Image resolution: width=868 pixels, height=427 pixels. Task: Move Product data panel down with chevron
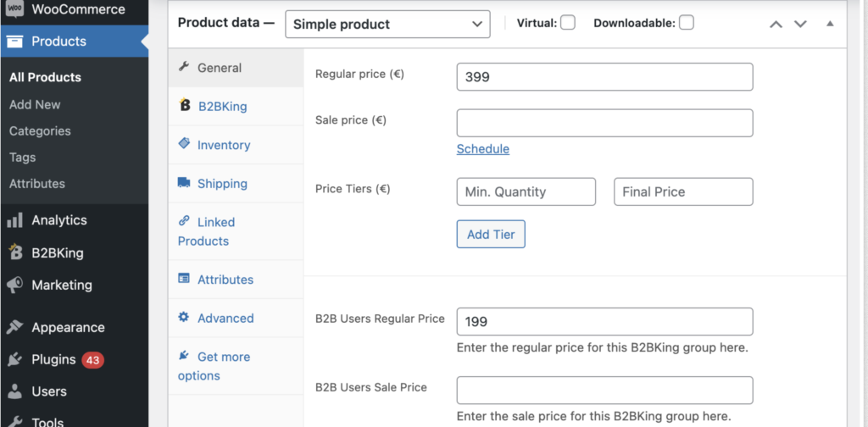(x=800, y=25)
